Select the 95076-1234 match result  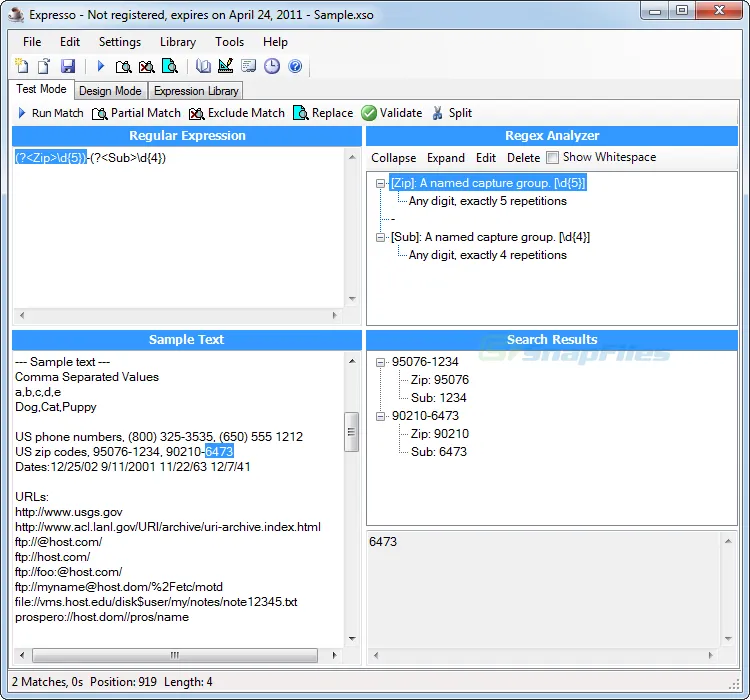(x=425, y=362)
